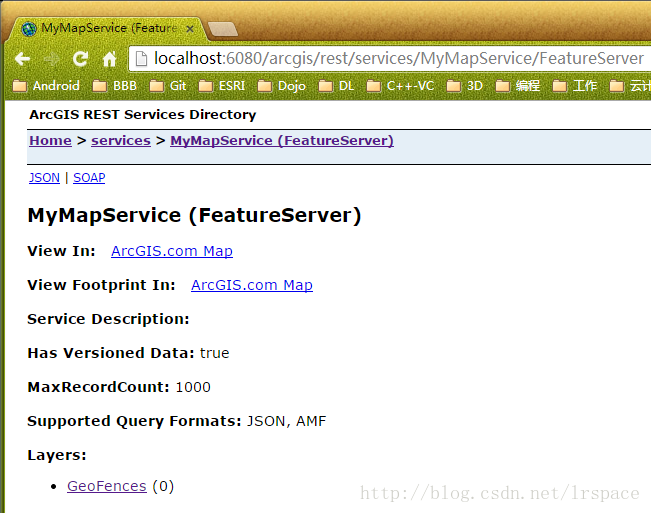Click the globe favicon on the tab

(29, 29)
